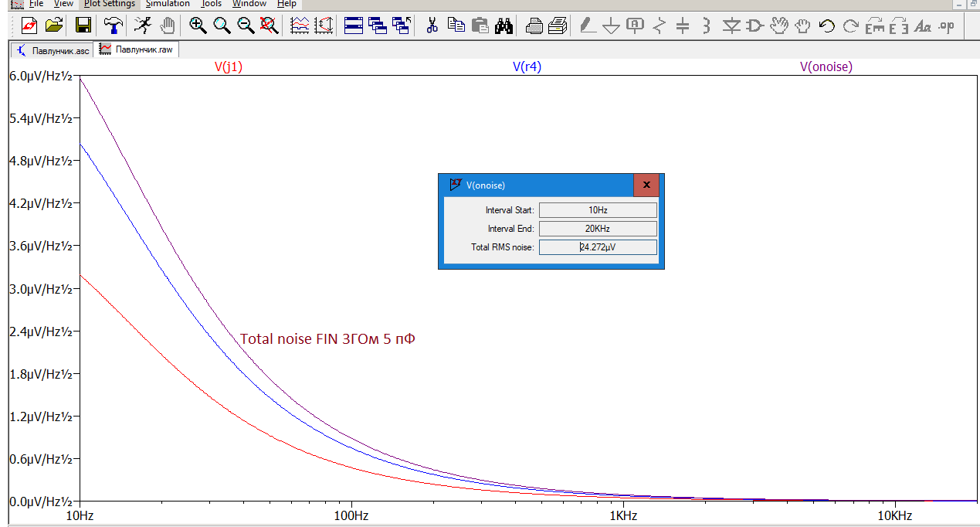Open the File menu
Viewport: 980px width, 527px height.
[x=36, y=4]
